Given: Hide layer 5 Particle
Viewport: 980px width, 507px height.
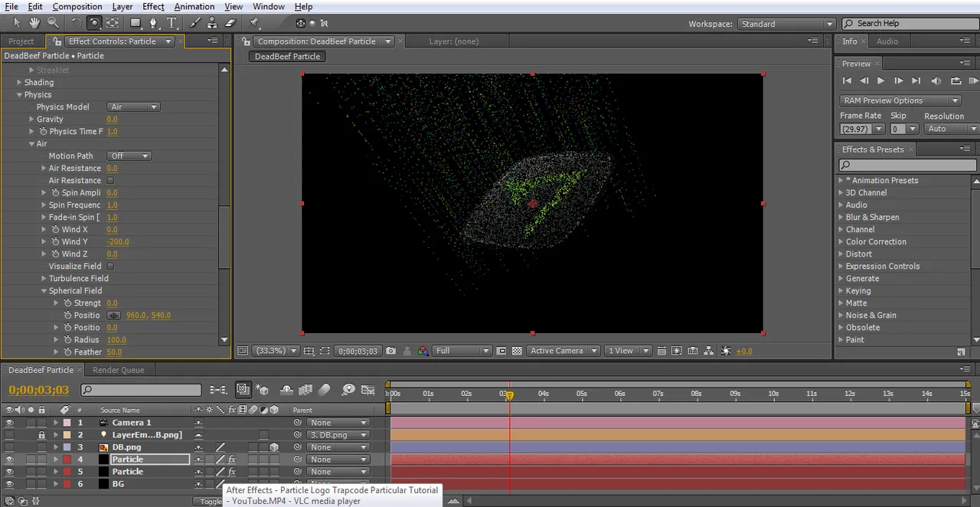Looking at the screenshot, I should pos(9,472).
